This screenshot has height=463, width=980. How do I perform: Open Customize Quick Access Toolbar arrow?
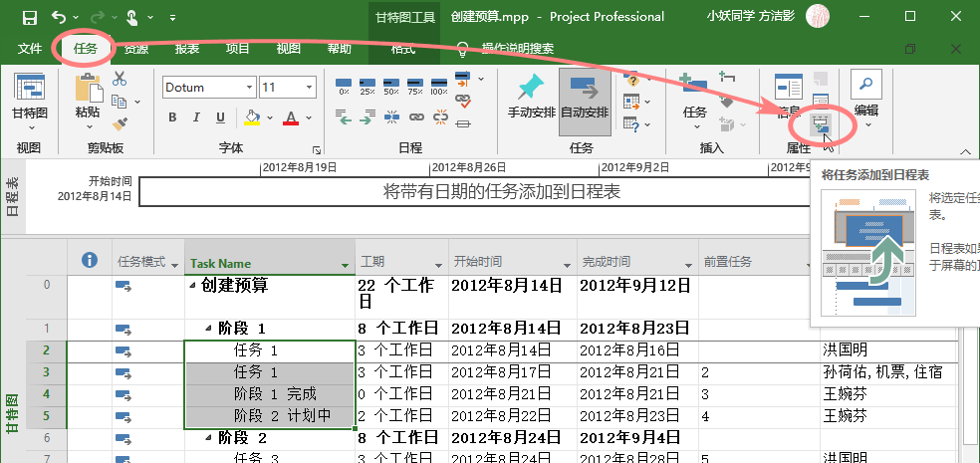(172, 18)
